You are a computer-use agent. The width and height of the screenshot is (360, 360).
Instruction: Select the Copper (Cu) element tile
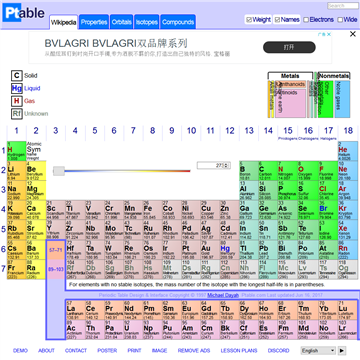coord(210,210)
